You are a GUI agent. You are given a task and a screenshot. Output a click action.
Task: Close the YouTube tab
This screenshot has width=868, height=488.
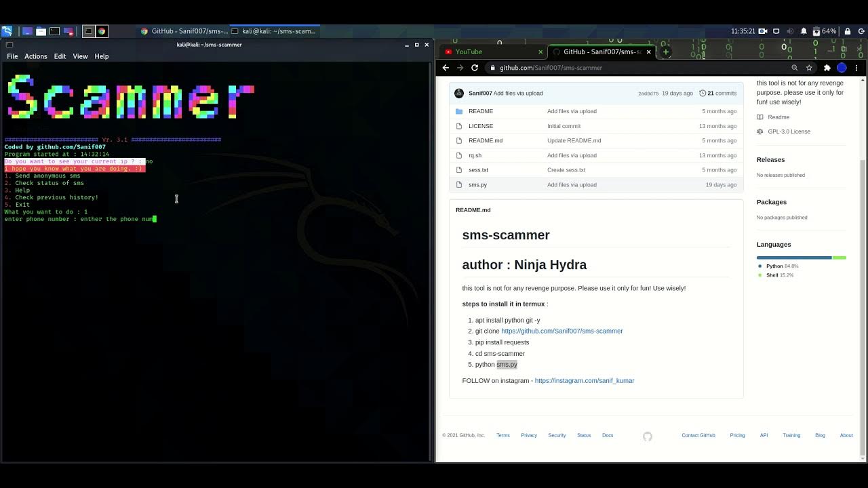point(540,52)
